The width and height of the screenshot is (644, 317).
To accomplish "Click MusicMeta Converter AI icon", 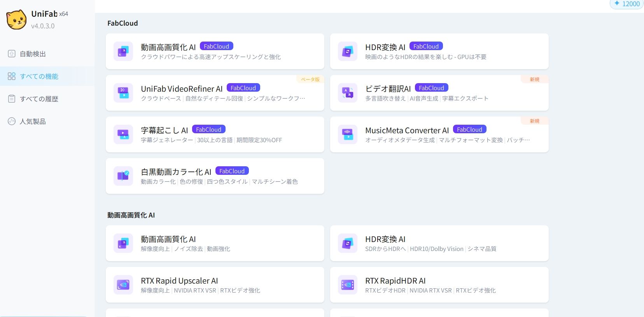I will tap(348, 134).
